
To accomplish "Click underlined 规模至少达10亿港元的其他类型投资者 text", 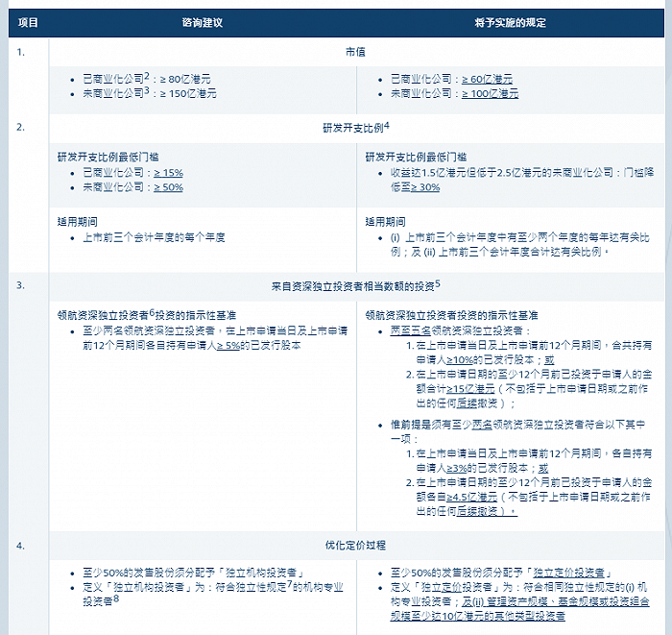I will click(477, 617).
